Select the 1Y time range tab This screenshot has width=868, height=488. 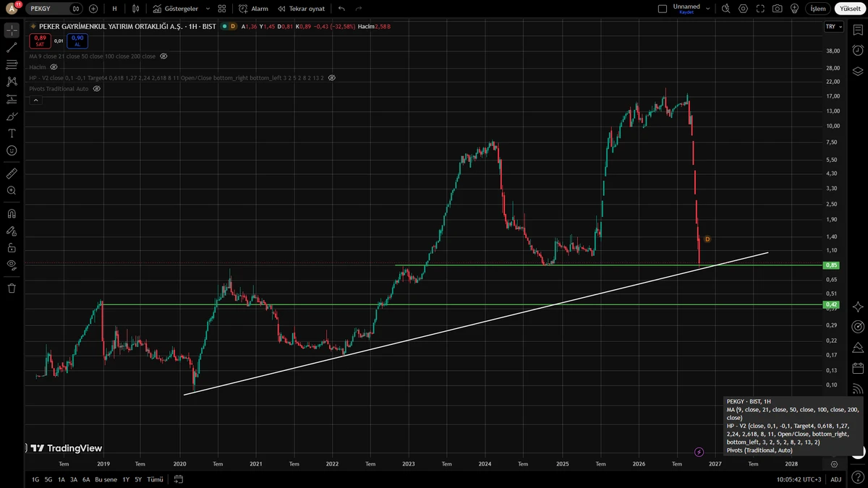(126, 479)
